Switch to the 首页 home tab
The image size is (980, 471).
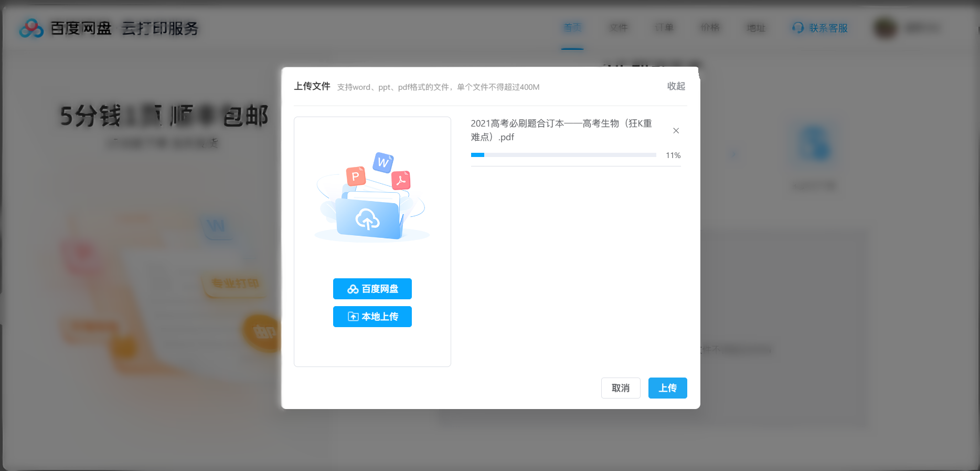[572, 27]
